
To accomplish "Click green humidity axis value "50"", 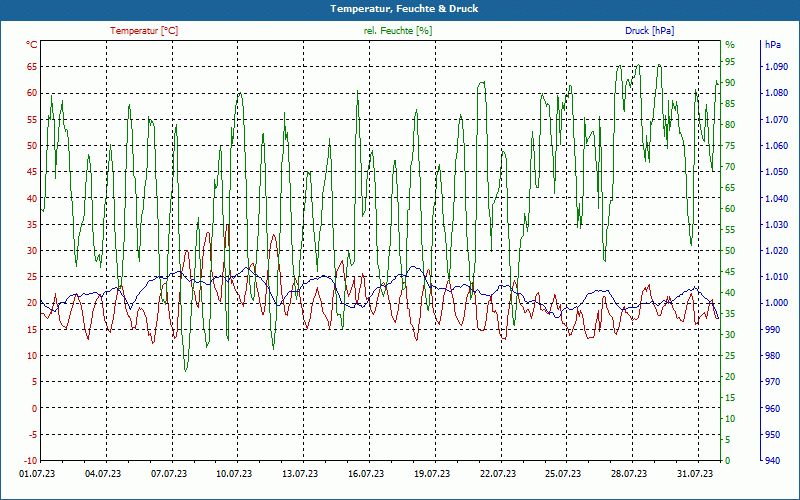I will (x=731, y=251).
